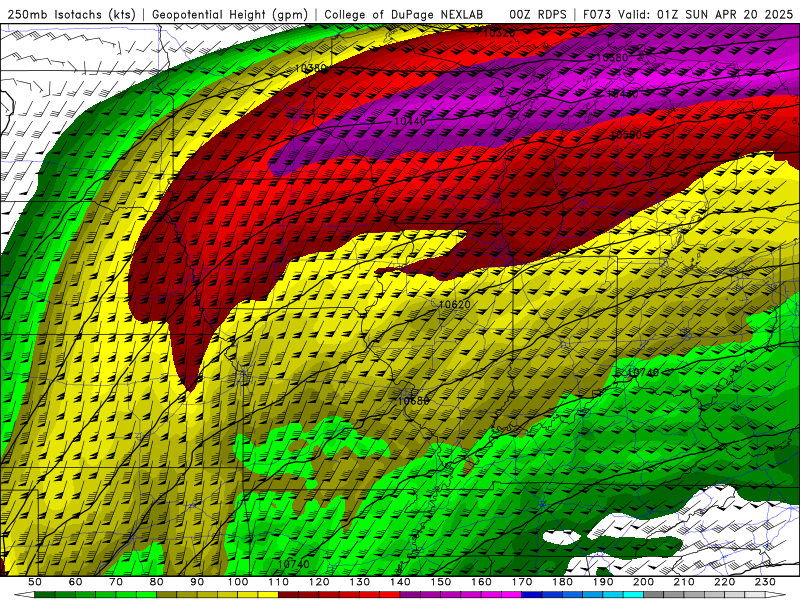Click the right arrow end of color bar
Viewport: 800px width, 600px height.
[776, 595]
